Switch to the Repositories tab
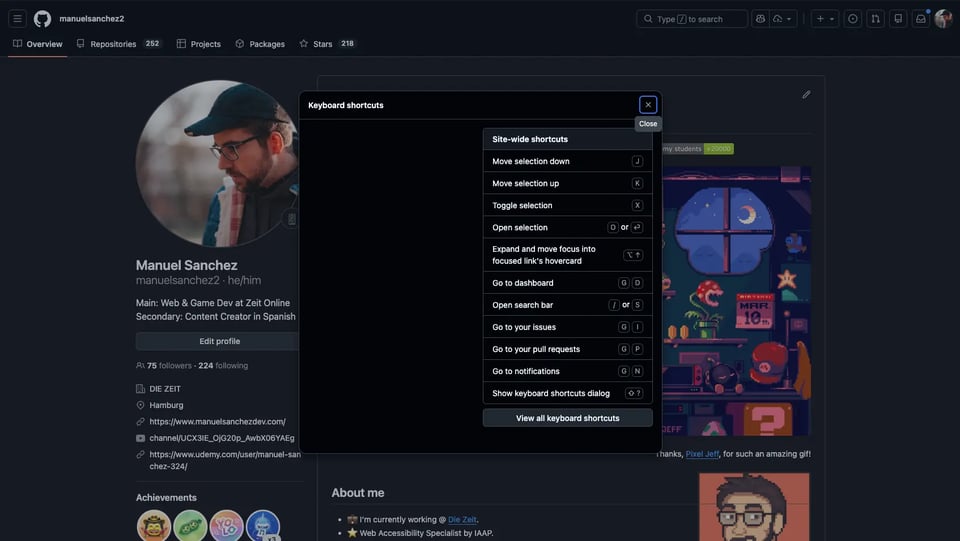 (x=119, y=44)
